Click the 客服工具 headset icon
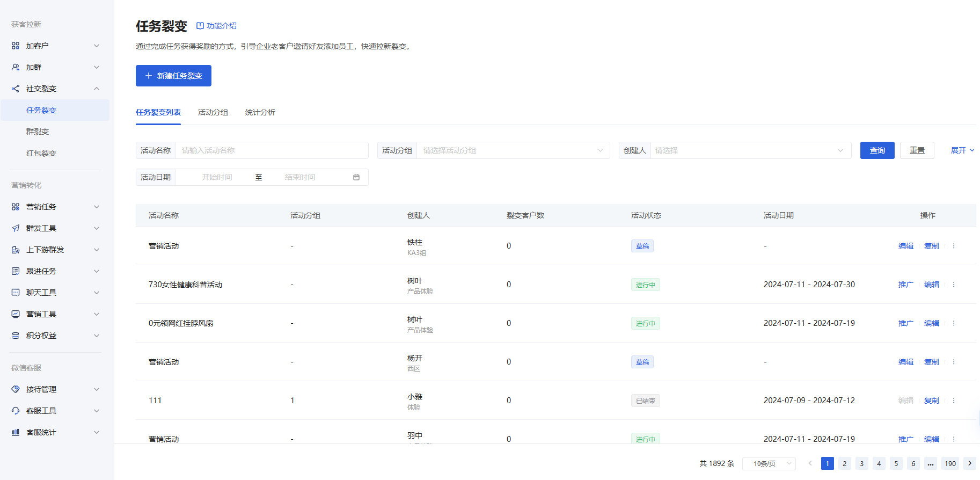Image resolution: width=980 pixels, height=480 pixels. [16, 411]
